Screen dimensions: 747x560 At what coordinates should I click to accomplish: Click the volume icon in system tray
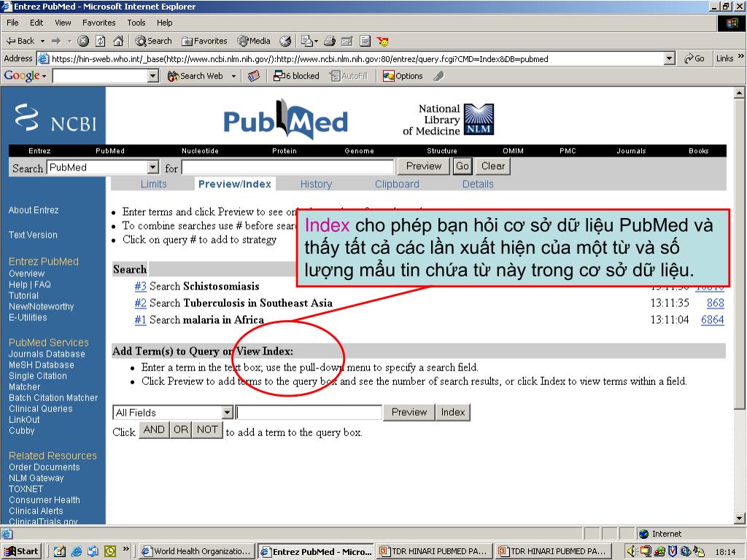[631, 551]
